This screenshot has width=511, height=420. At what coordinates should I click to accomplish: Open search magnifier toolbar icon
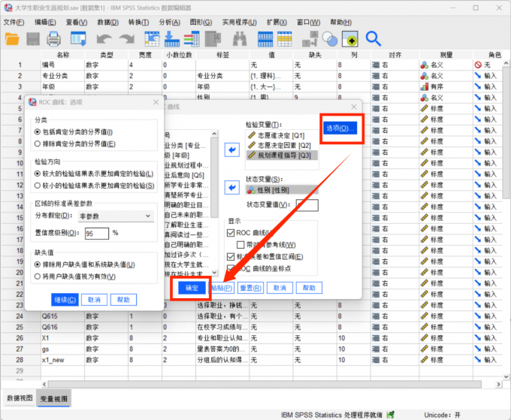point(373,39)
